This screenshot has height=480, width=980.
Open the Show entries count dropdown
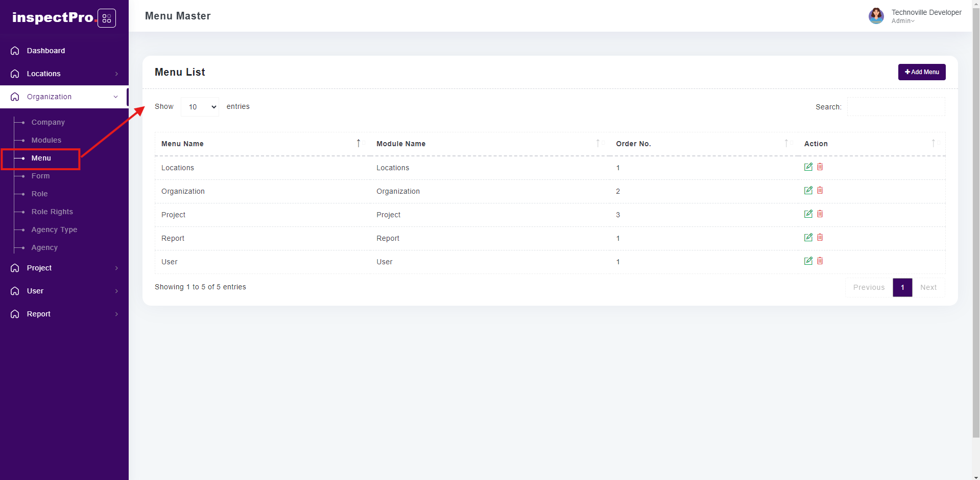pyautogui.click(x=200, y=107)
